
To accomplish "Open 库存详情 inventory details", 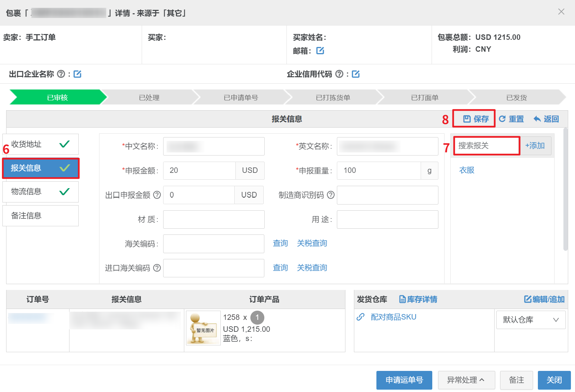I will tap(418, 299).
